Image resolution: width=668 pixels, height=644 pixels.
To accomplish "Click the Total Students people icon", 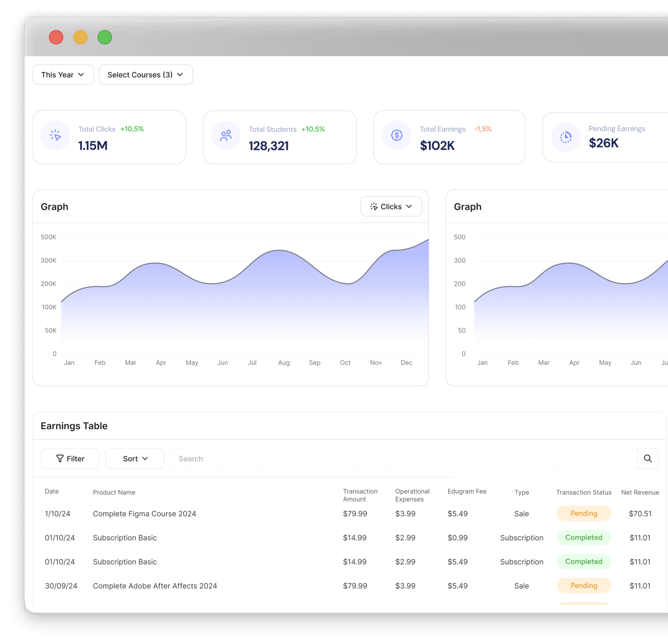I will [226, 136].
